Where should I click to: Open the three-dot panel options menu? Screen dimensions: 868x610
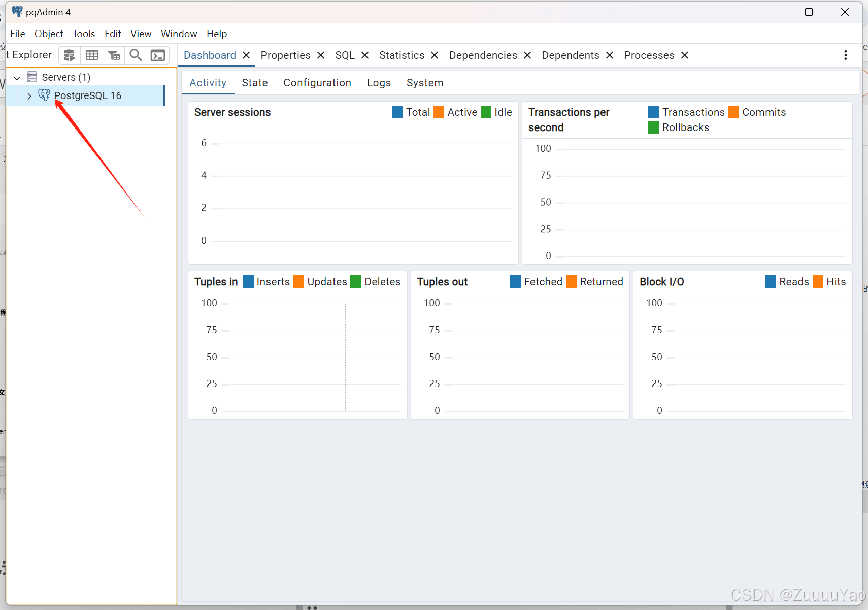tap(845, 55)
